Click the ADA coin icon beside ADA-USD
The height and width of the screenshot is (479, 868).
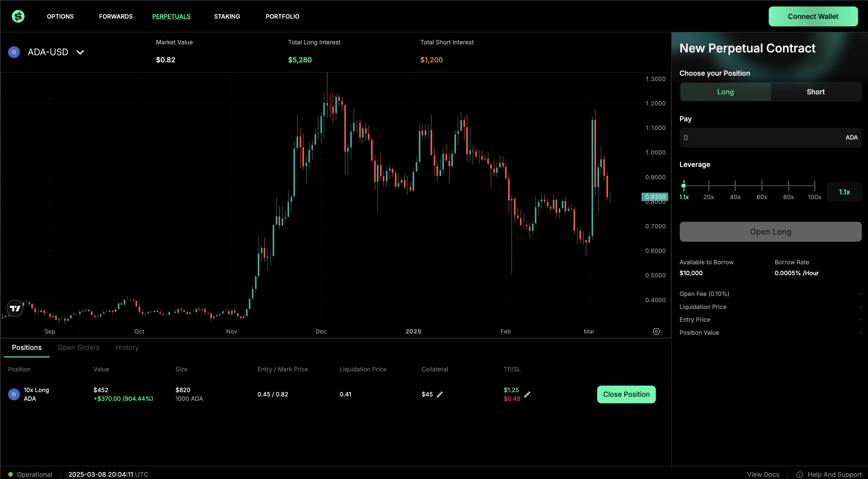[x=14, y=52]
